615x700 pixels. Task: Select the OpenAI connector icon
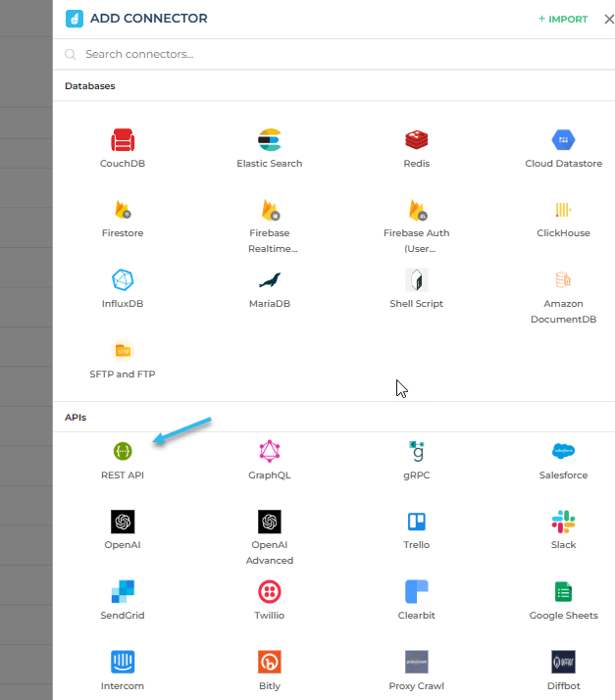(x=123, y=522)
